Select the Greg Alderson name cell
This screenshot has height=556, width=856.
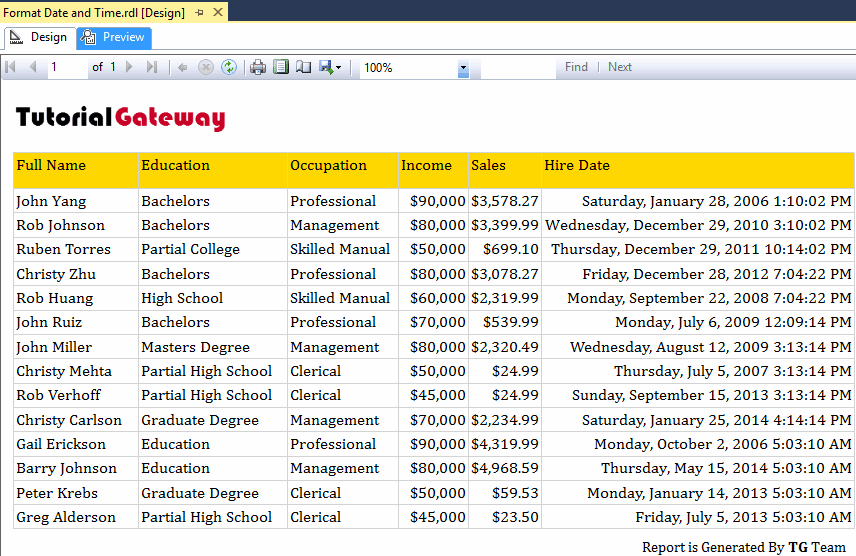click(76, 517)
